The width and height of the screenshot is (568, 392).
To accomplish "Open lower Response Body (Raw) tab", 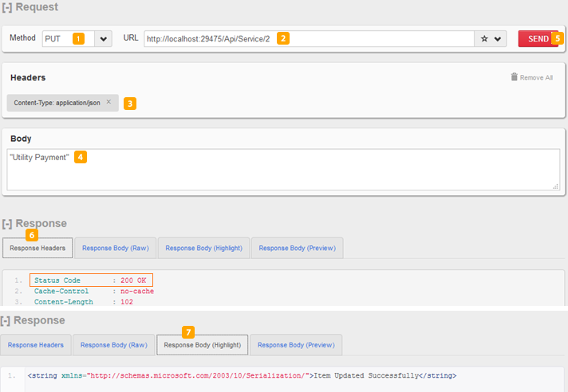I will pos(114,345).
